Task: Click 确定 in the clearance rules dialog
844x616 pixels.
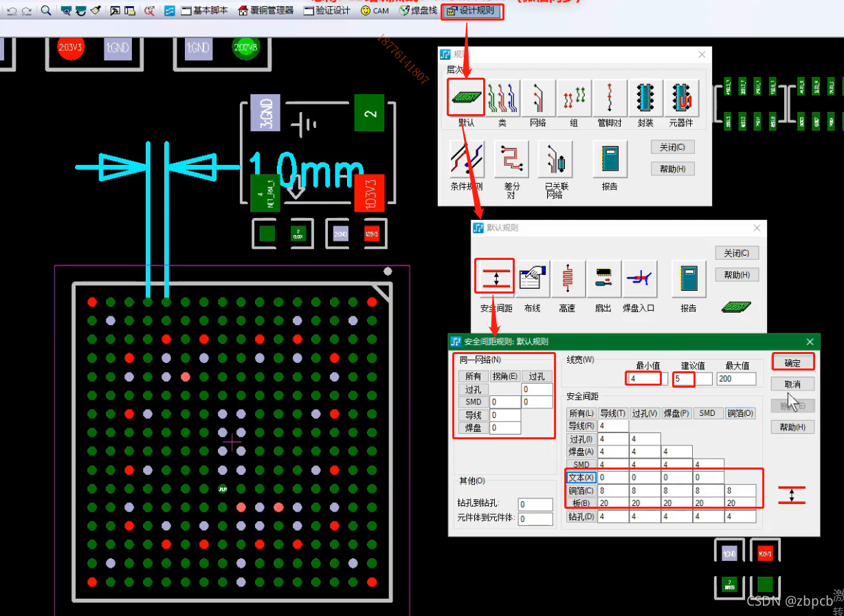Action: pos(792,362)
